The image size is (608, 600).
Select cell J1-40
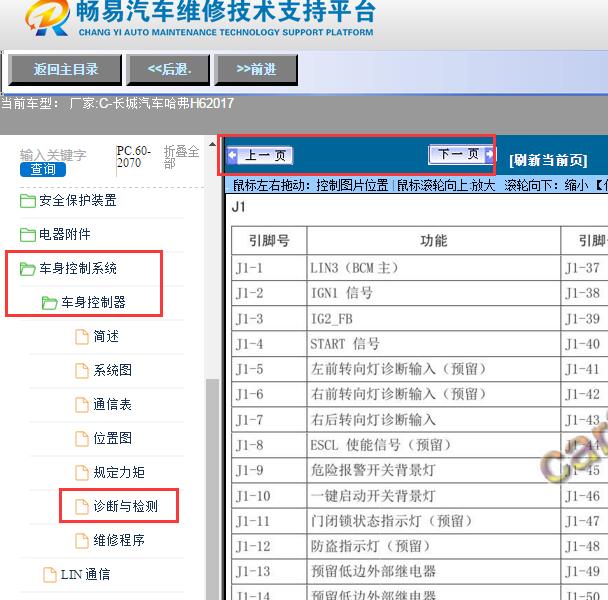point(584,344)
